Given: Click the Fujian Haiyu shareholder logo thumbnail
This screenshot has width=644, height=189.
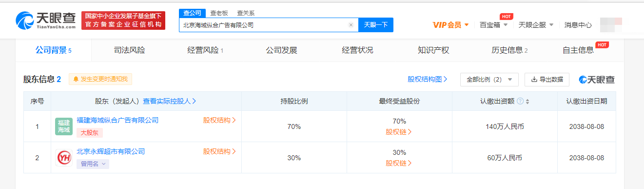Looking at the screenshot, I should (x=64, y=126).
